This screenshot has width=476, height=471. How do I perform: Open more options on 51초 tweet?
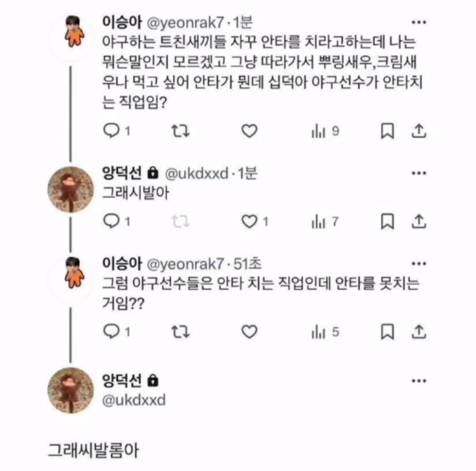tap(419, 263)
